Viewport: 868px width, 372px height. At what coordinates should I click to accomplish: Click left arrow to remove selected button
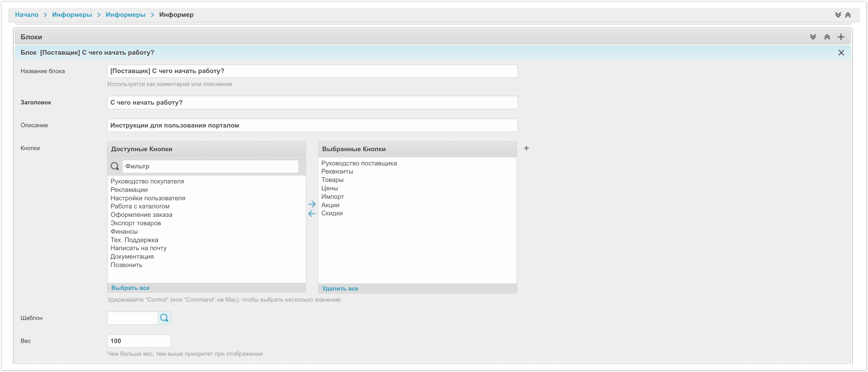click(x=312, y=214)
